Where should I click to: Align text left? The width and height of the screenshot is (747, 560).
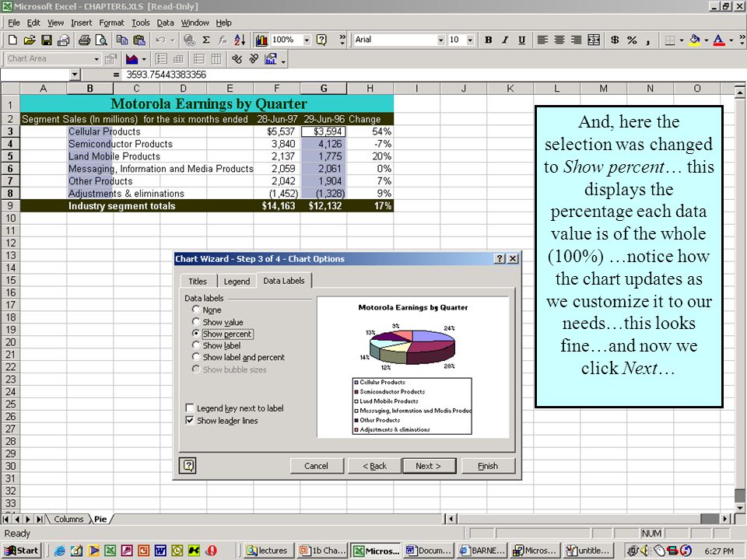point(542,40)
